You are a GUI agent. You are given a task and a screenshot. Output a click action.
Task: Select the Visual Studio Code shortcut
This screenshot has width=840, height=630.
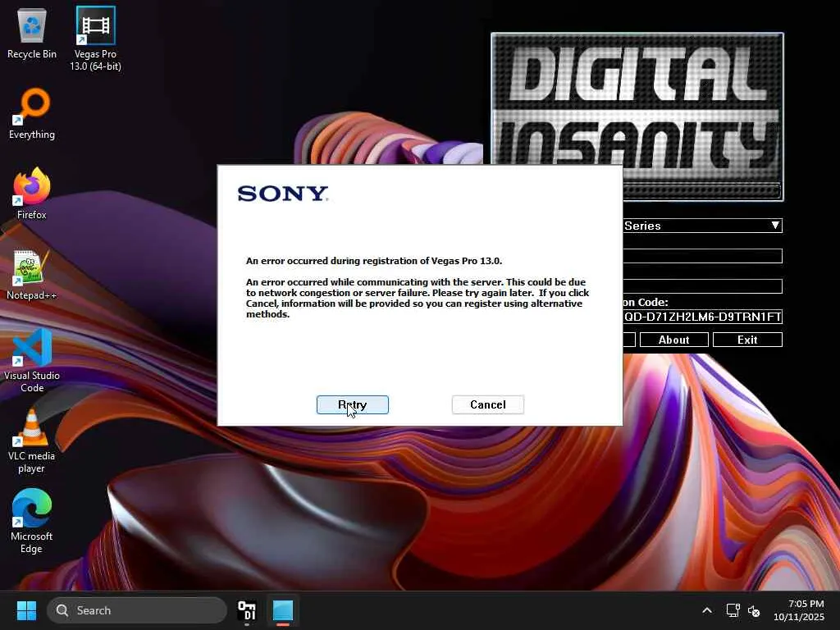(32, 361)
